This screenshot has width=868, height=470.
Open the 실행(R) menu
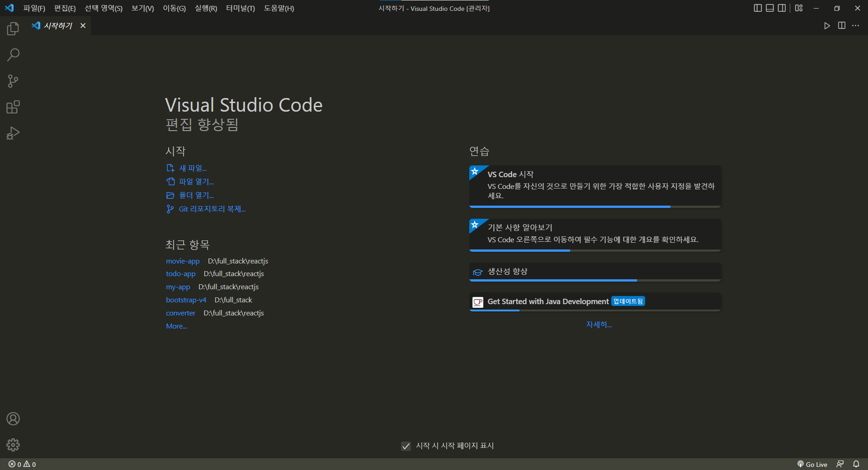(206, 8)
